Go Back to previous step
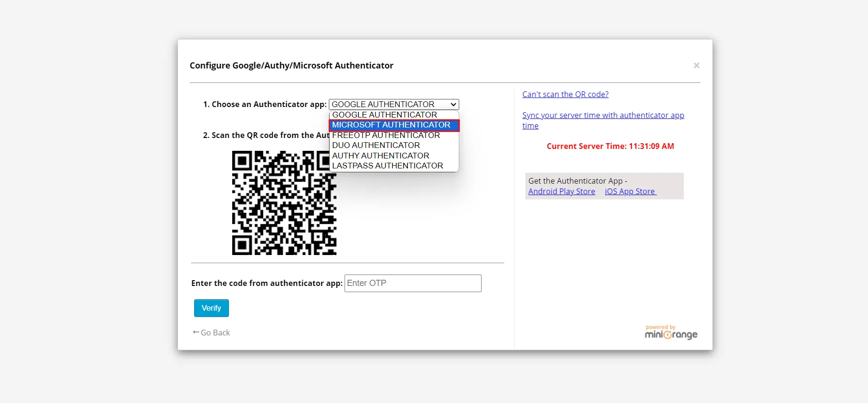The width and height of the screenshot is (868, 403). pyautogui.click(x=211, y=333)
